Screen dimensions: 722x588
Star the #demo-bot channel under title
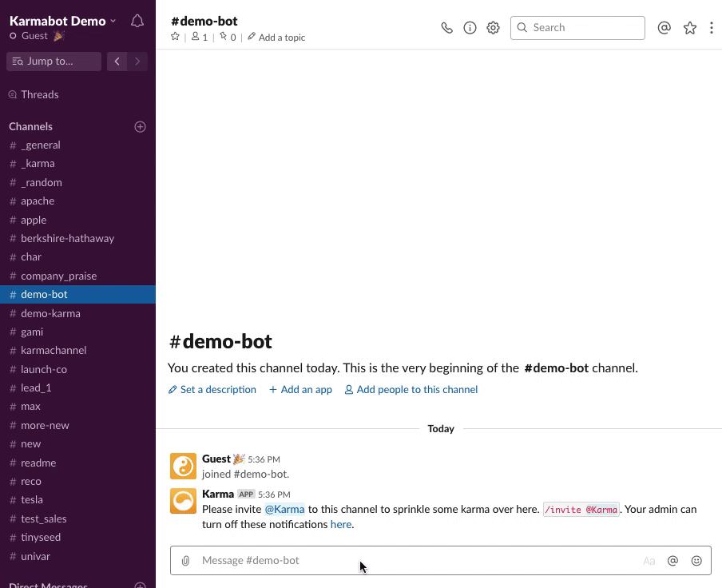point(175,37)
